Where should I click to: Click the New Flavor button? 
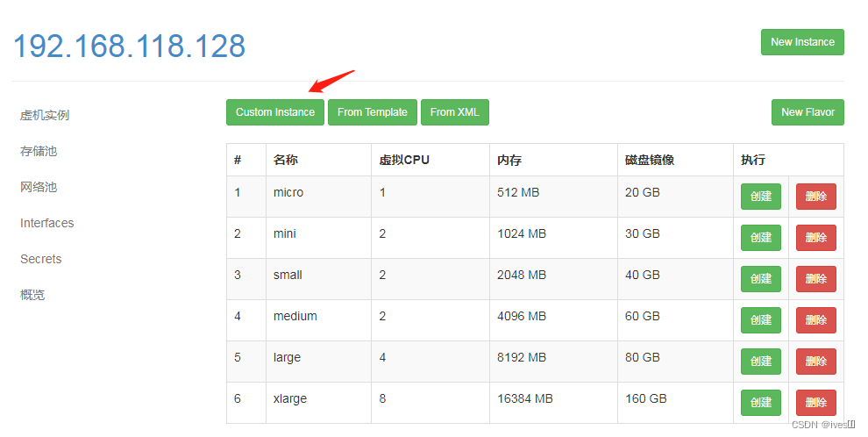click(808, 112)
